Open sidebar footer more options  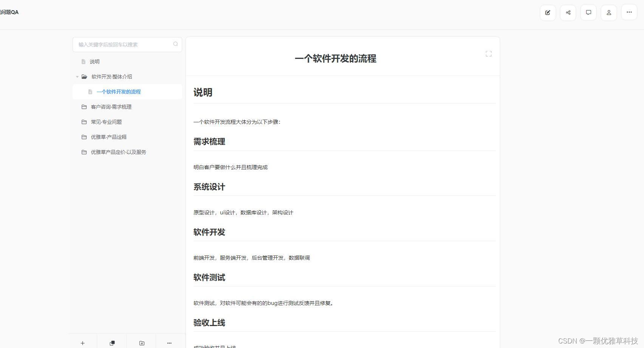169,343
